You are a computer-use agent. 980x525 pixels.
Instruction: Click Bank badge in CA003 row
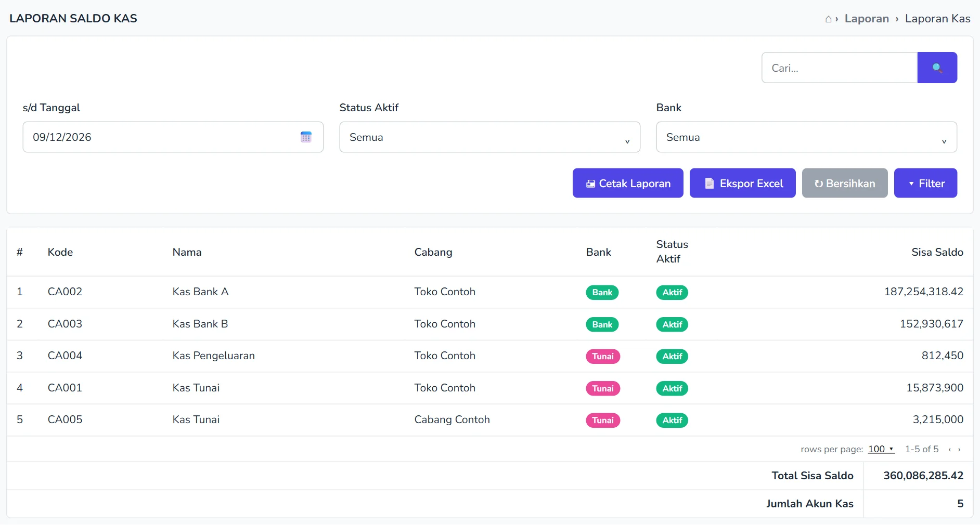(602, 324)
